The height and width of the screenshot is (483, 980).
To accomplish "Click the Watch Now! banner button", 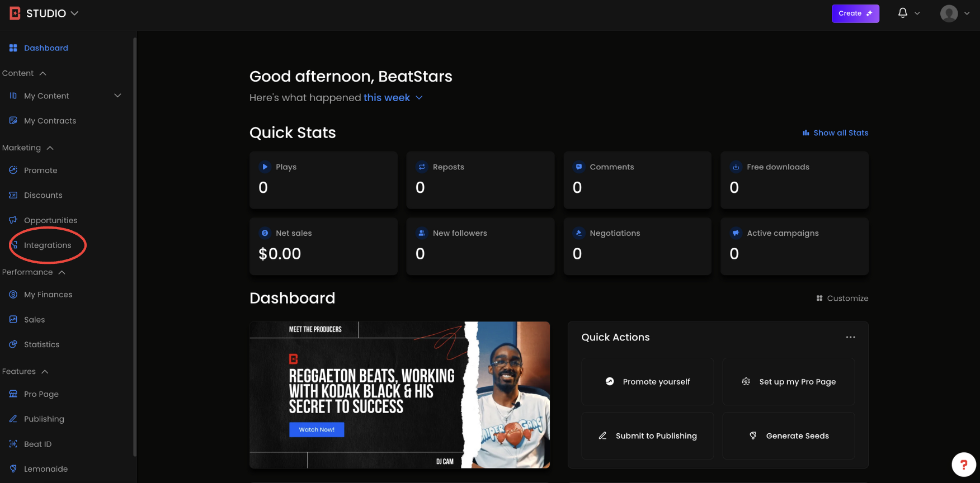I will pos(317,429).
